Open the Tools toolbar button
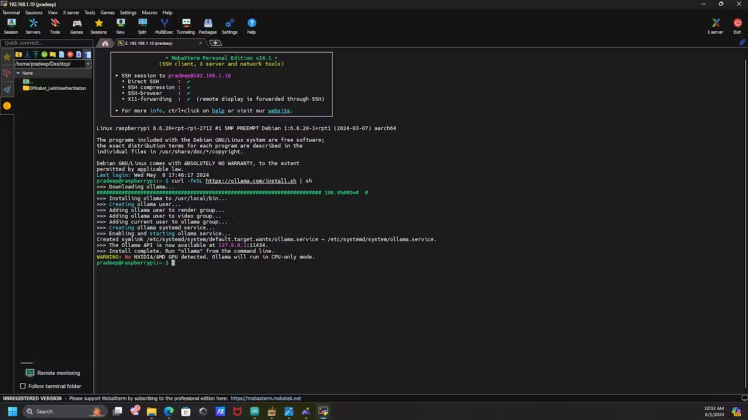This screenshot has height=420, width=748. coord(55,26)
